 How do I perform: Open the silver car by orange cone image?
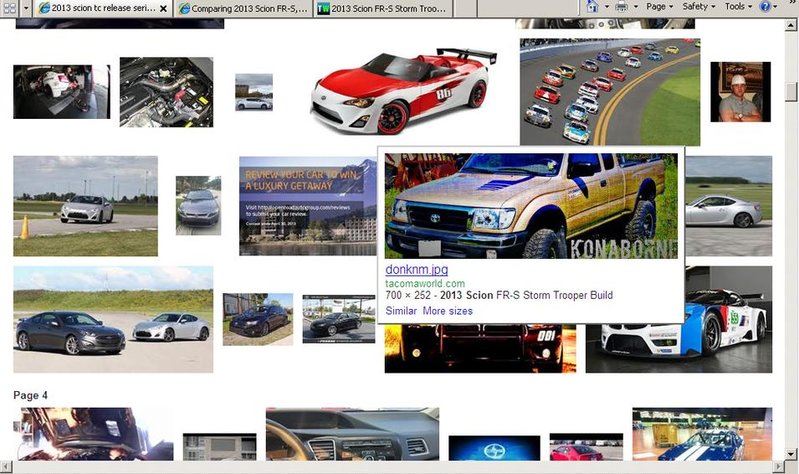tap(86, 206)
